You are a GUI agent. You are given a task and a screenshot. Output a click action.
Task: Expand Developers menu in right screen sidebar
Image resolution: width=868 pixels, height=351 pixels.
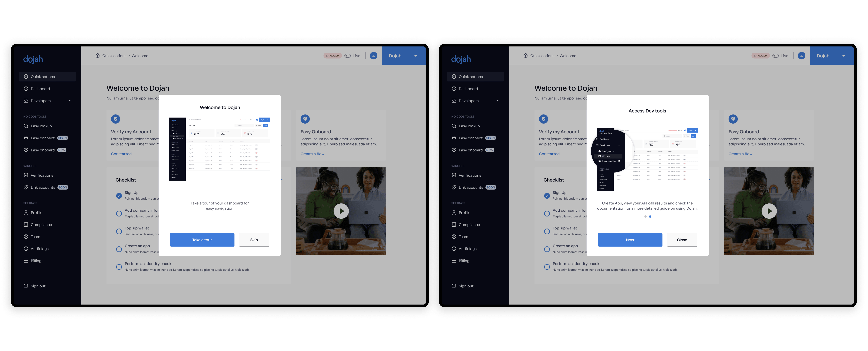[x=475, y=101]
